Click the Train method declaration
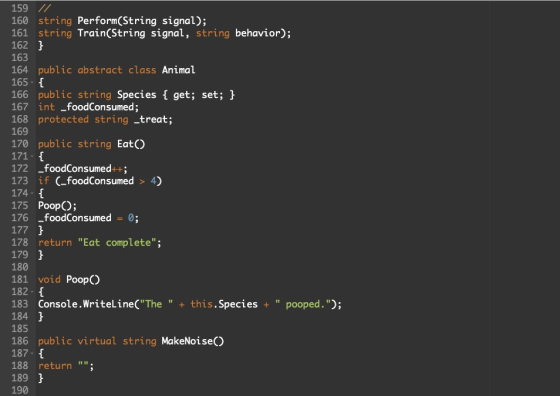Viewport: 560px width, 396px height. point(164,33)
